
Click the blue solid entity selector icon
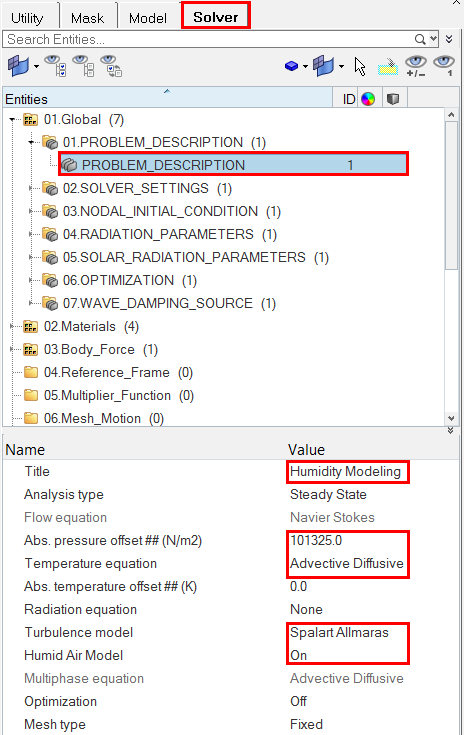pos(292,66)
